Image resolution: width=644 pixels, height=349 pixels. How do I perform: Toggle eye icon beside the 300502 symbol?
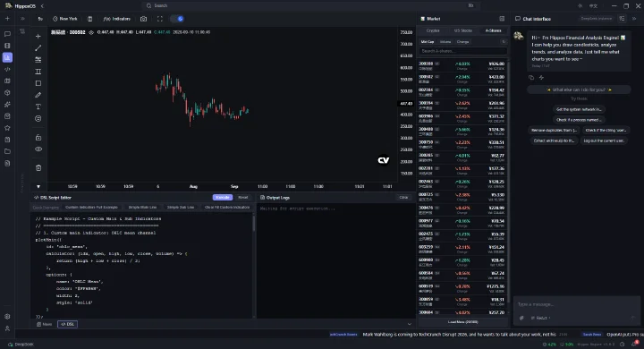(x=91, y=32)
